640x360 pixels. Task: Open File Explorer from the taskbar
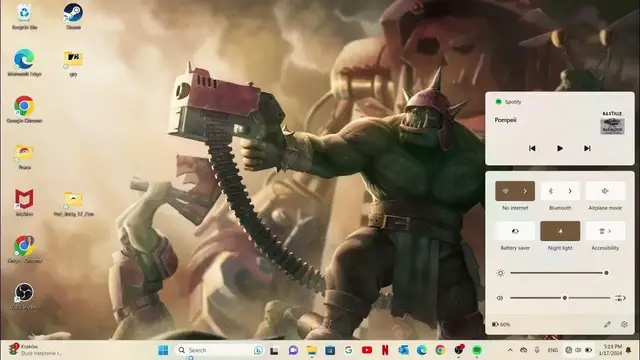tap(312, 350)
